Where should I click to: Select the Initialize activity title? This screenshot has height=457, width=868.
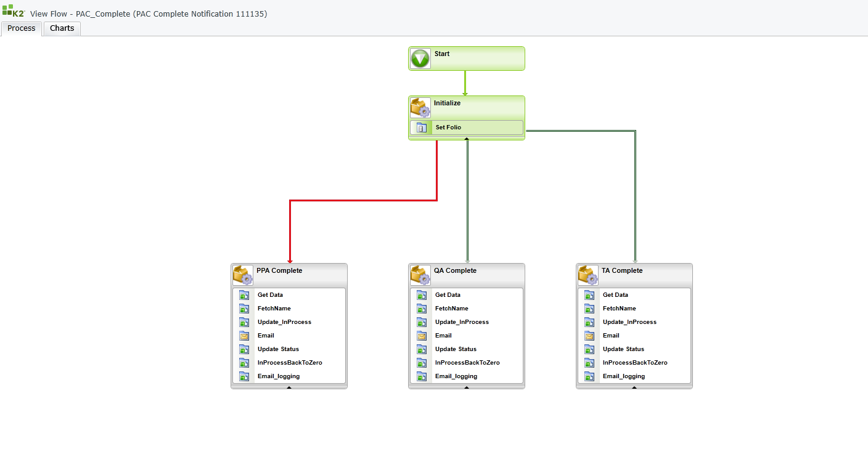point(447,103)
